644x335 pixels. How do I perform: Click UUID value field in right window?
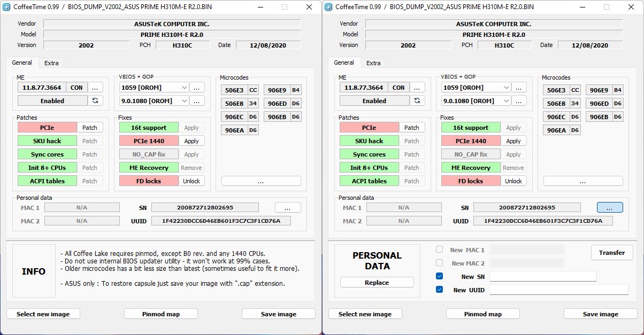pos(543,221)
